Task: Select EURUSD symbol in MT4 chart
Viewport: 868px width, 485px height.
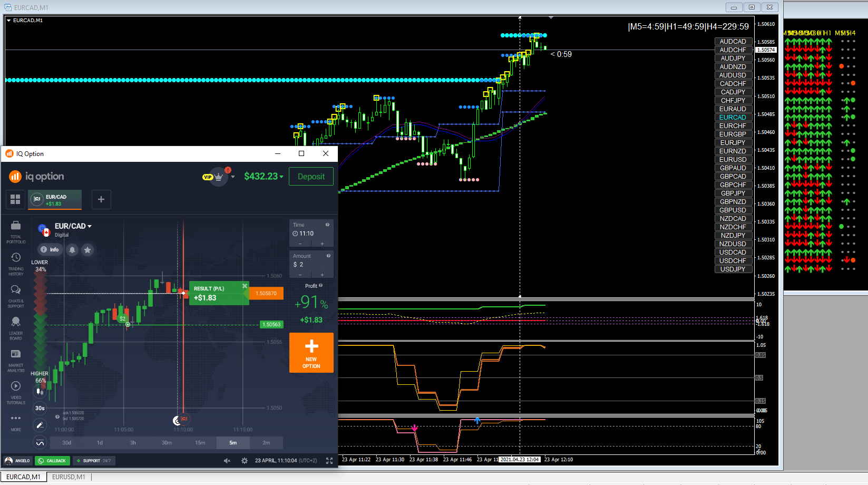Action: 733,160
